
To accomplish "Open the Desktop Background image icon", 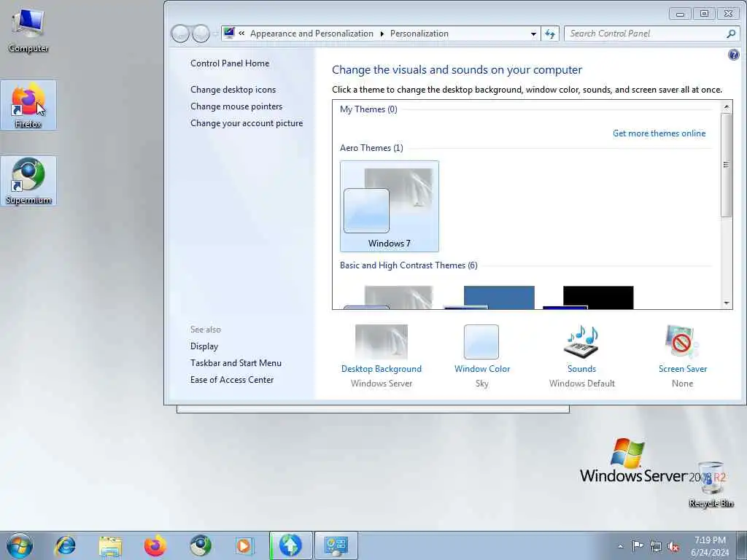I will [381, 341].
